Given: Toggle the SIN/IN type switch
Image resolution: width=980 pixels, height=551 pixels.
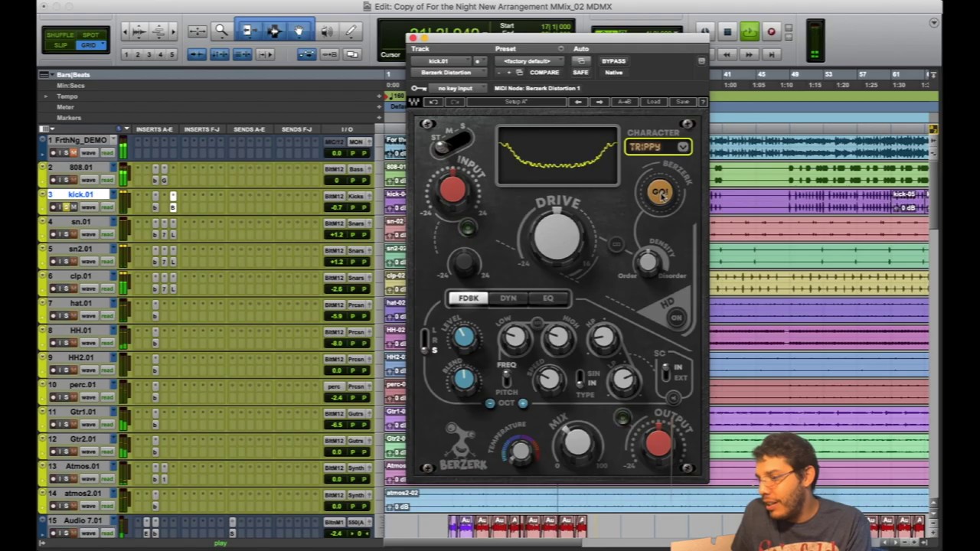Looking at the screenshot, I should [580, 378].
